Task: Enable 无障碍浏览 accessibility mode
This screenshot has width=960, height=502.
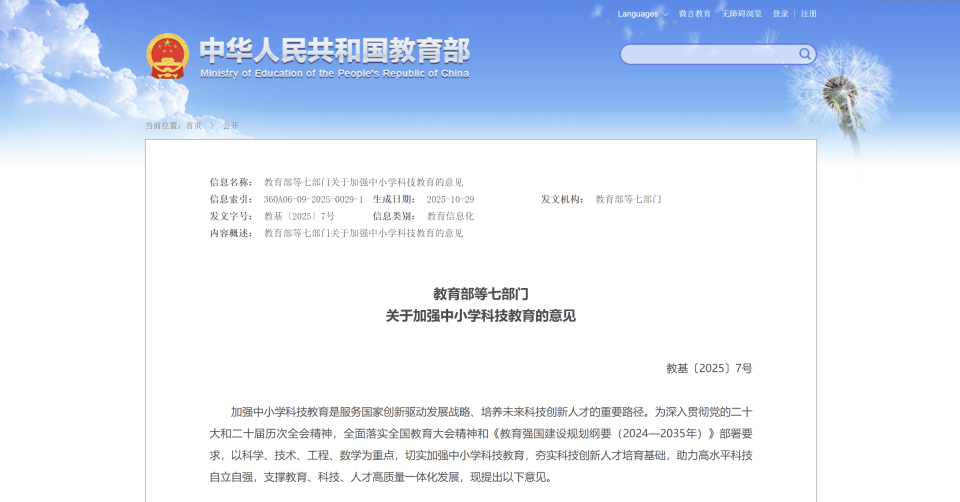Action: pyautogui.click(x=741, y=14)
